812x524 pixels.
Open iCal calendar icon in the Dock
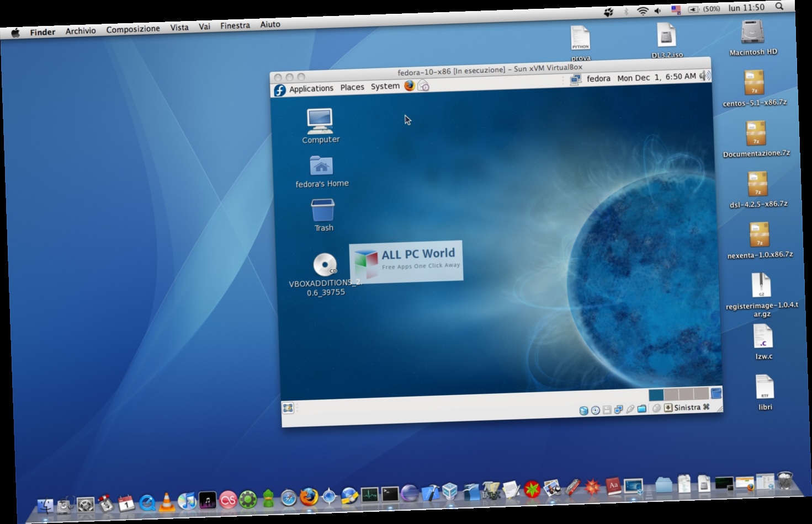tap(126, 503)
